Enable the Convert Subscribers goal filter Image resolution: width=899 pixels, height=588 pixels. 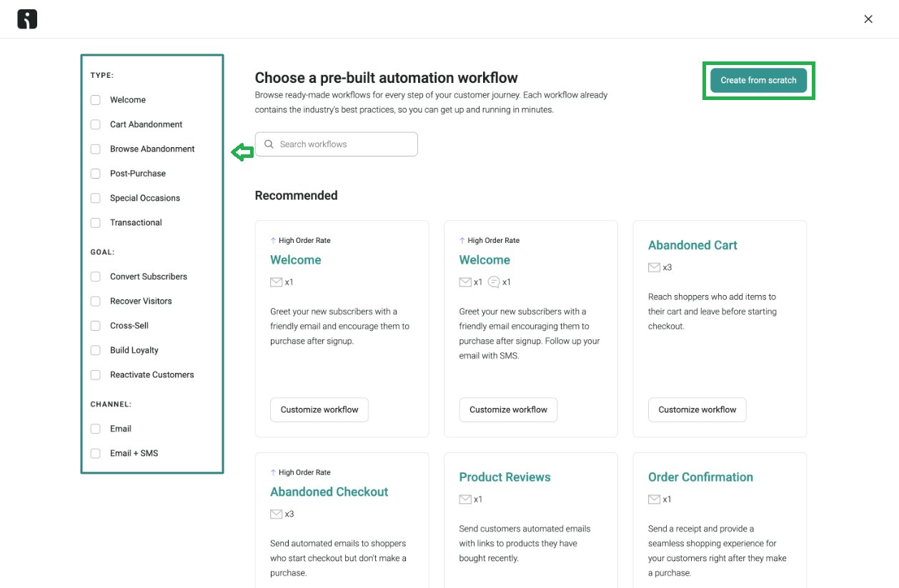[95, 276]
